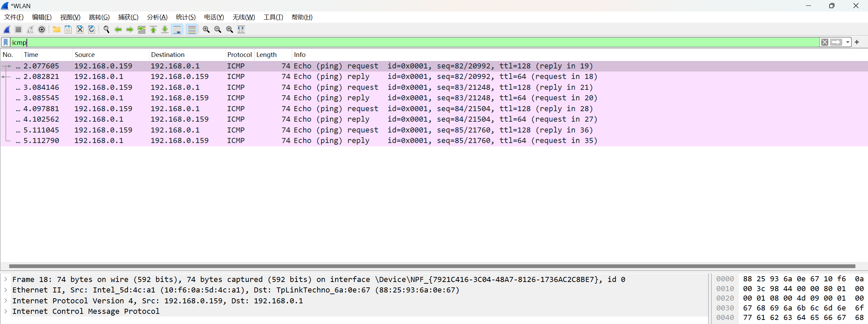Viewport: 868px width, 324px height.
Task: Go back to the previous packet
Action: click(118, 29)
